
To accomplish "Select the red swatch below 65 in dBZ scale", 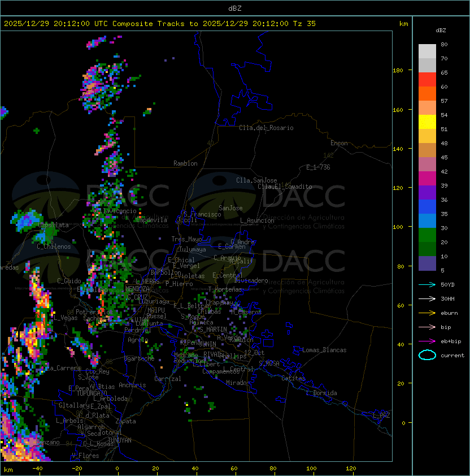I will 427,80.
